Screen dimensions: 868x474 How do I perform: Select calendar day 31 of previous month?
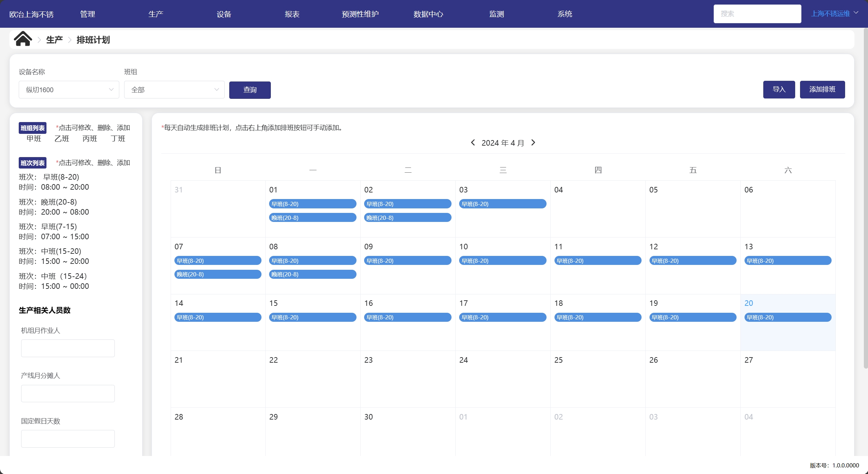[x=218, y=209]
